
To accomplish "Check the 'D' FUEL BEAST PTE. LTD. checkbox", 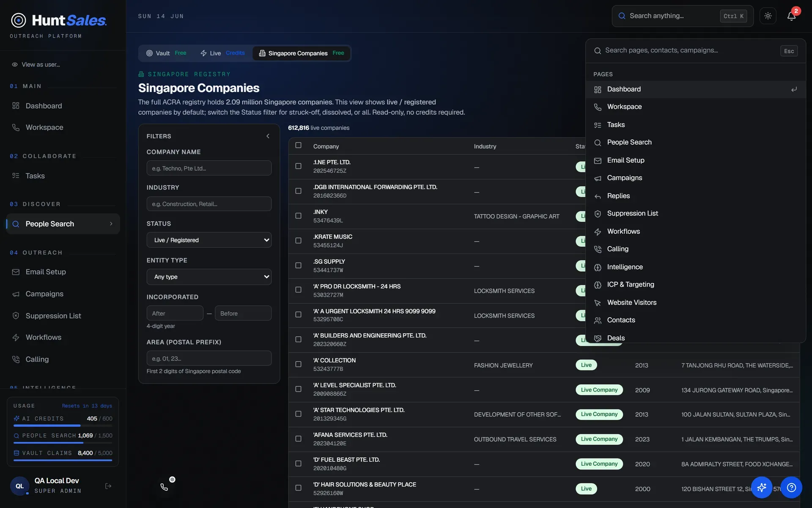I will (298, 464).
